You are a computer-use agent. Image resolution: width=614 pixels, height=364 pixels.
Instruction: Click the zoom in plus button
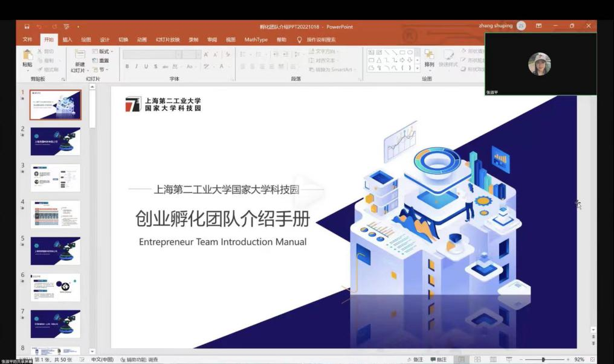pyautogui.click(x=568, y=359)
